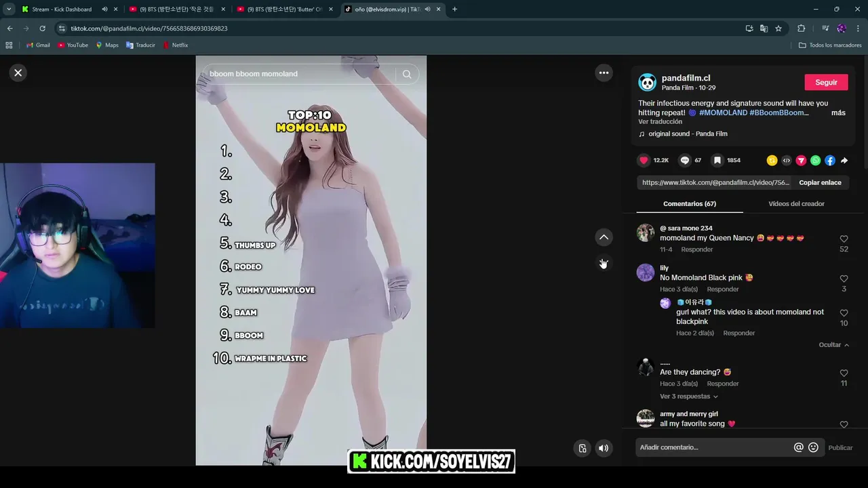Open the apps grid in bookmarks bar
The image size is (868, 488).
[9, 45]
